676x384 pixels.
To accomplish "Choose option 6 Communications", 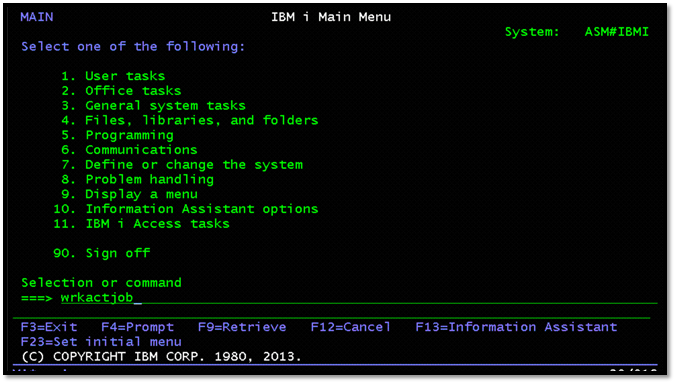I will click(x=129, y=150).
